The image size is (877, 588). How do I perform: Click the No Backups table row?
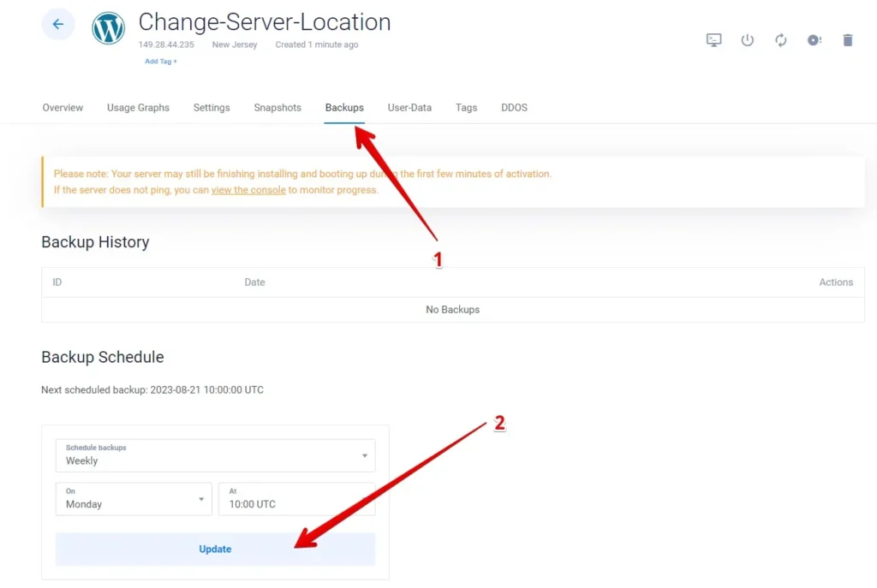point(453,310)
